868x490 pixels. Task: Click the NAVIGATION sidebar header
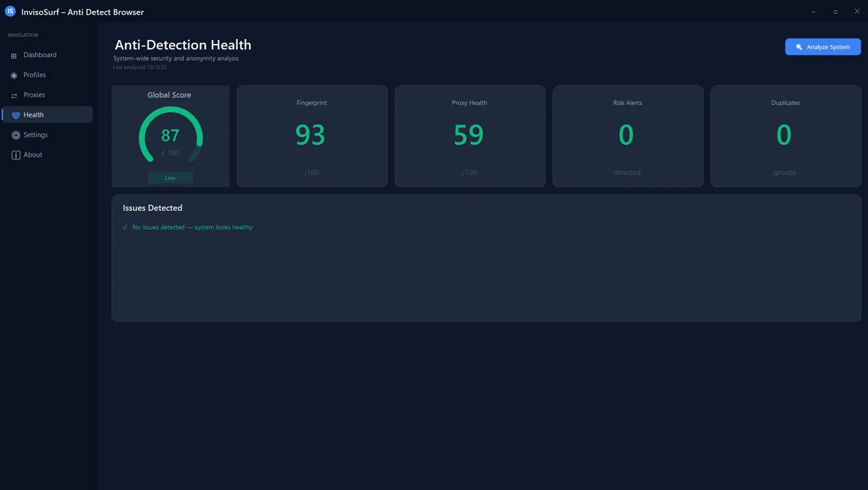(x=23, y=35)
